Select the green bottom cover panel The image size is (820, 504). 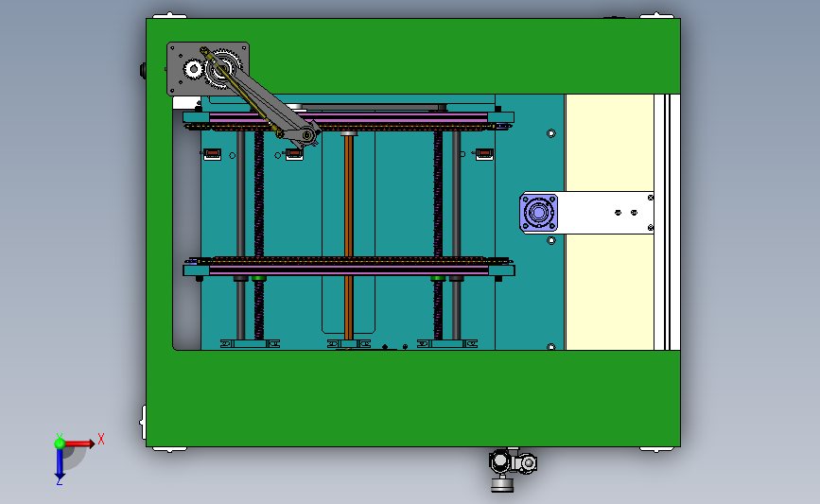click(413, 398)
